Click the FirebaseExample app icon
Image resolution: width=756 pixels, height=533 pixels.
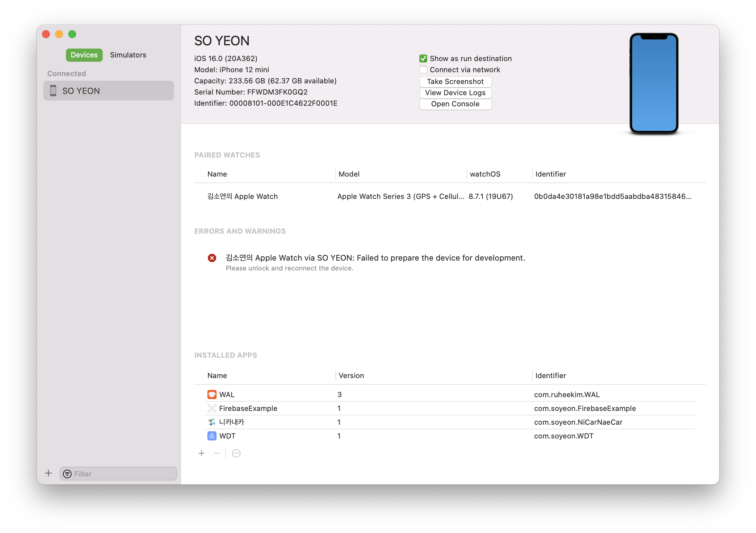[x=212, y=408]
